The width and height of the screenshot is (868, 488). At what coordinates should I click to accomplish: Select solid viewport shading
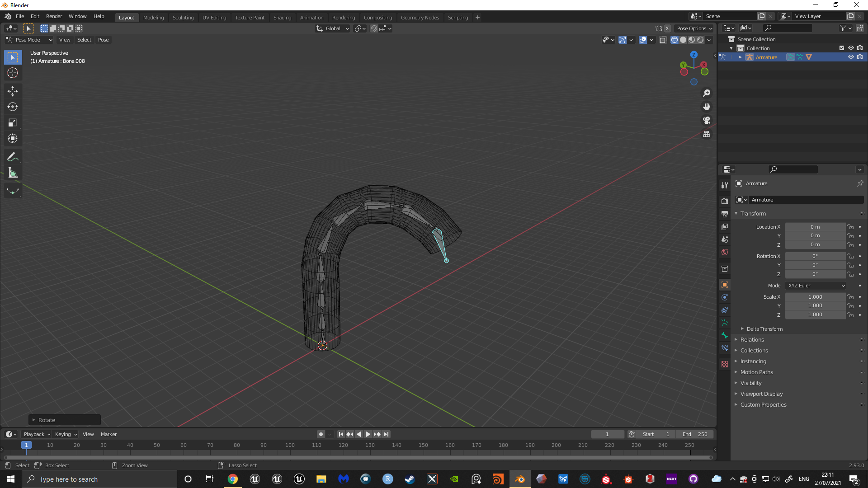pos(683,40)
